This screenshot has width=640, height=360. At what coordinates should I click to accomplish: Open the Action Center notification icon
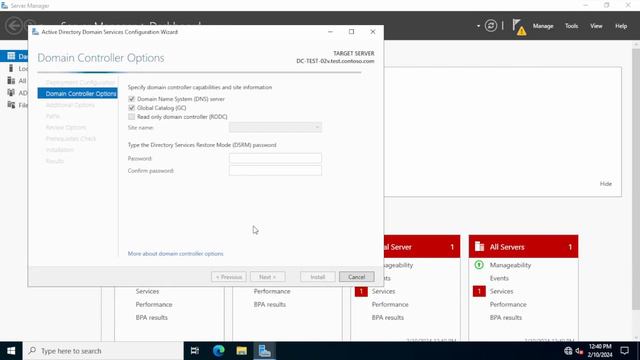(624, 351)
